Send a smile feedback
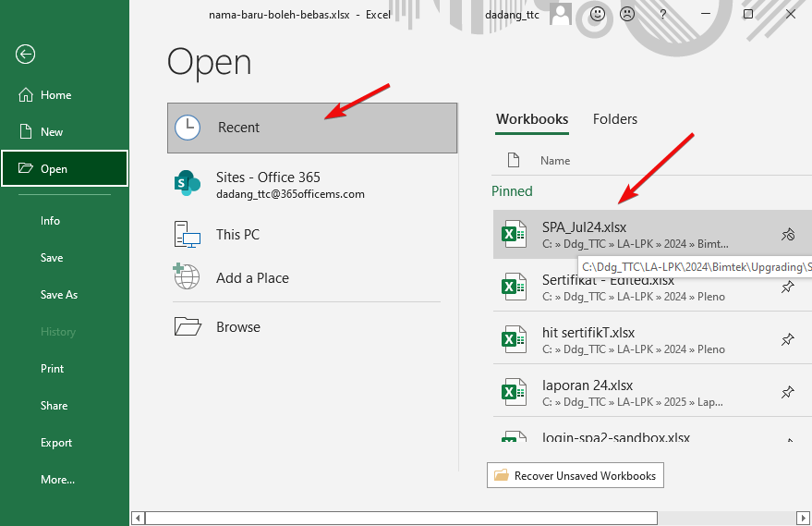Image resolution: width=812 pixels, height=526 pixels. tap(598, 14)
